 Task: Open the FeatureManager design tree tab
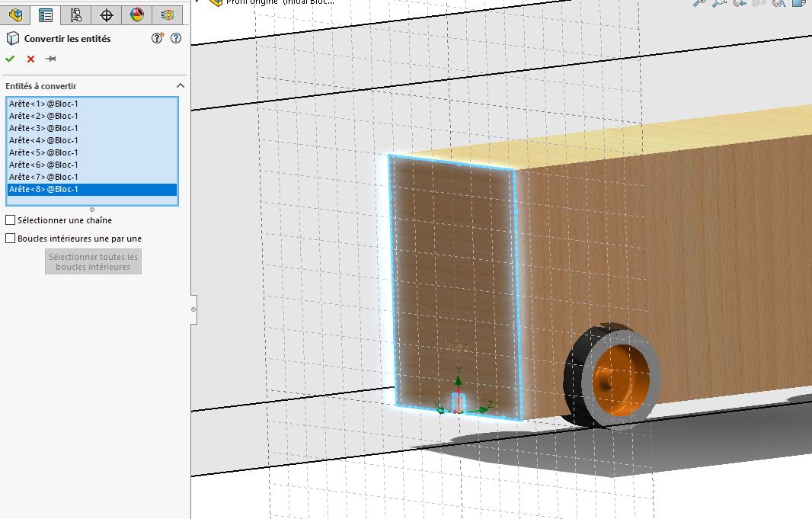pos(15,14)
